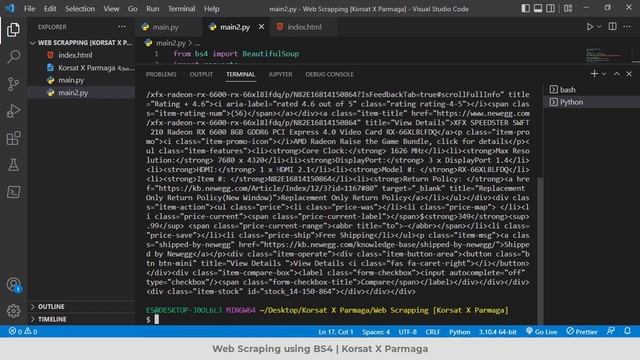
Task: Select language mode Python in status bar
Action: pyautogui.click(x=460, y=332)
